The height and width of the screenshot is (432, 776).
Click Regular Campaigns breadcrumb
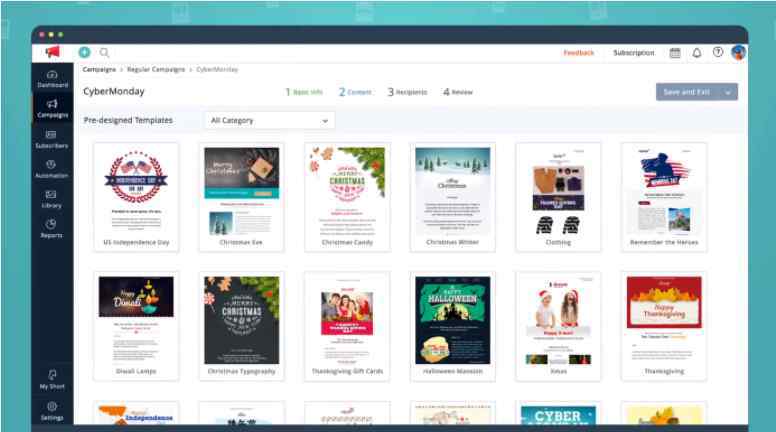point(156,69)
